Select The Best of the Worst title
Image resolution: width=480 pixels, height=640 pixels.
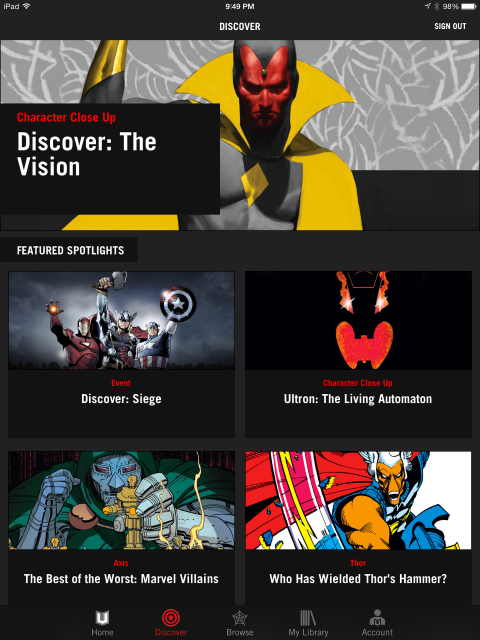click(121, 579)
